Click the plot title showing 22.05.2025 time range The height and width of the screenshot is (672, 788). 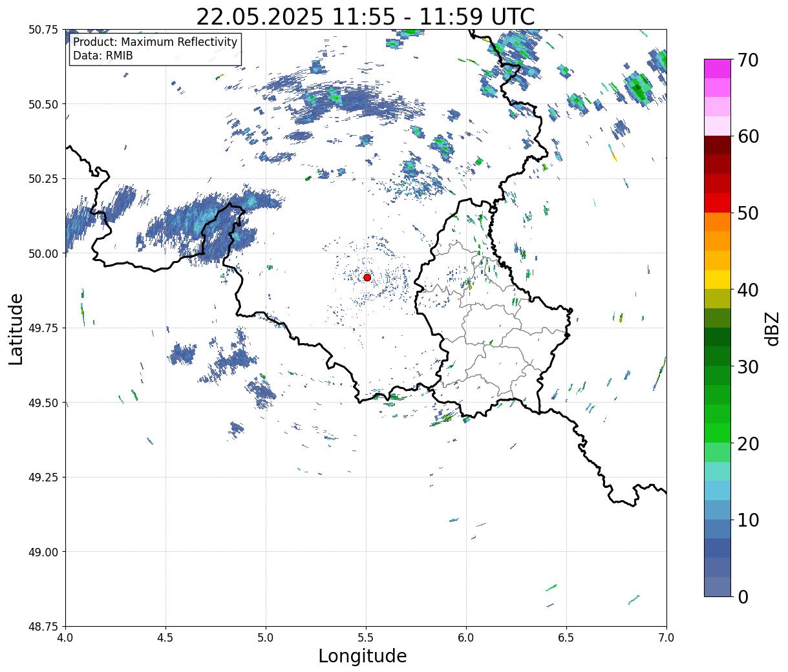pos(365,17)
